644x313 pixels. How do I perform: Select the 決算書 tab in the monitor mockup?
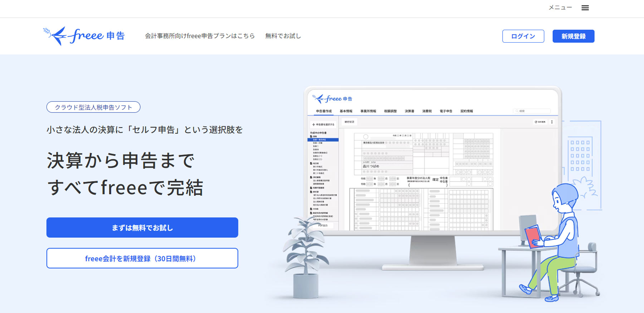[409, 111]
